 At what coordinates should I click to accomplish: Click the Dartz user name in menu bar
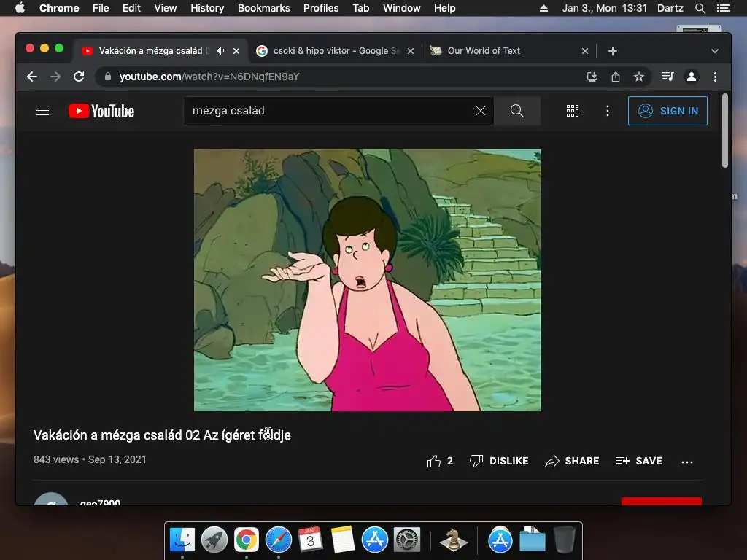670,8
